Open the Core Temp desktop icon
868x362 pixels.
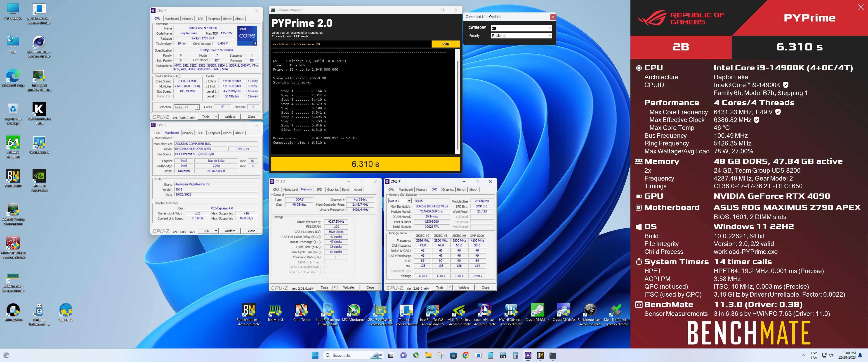pyautogui.click(x=301, y=312)
